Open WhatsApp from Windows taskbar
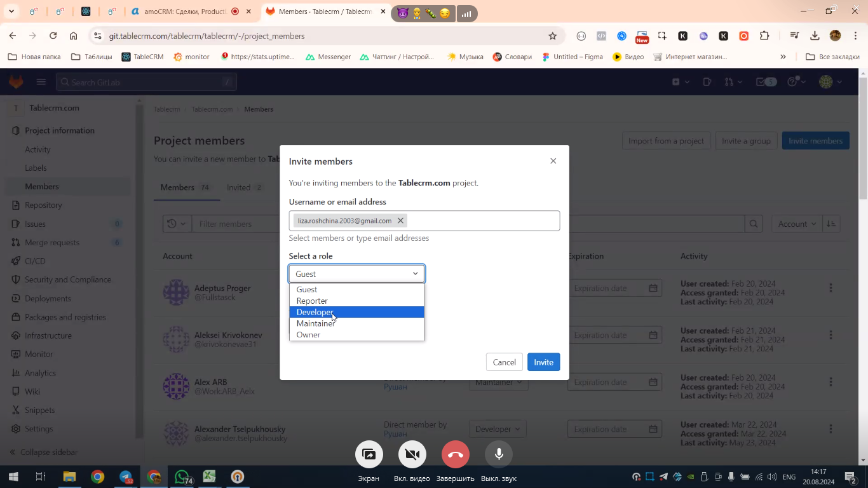This screenshot has width=868, height=488. 182,477
